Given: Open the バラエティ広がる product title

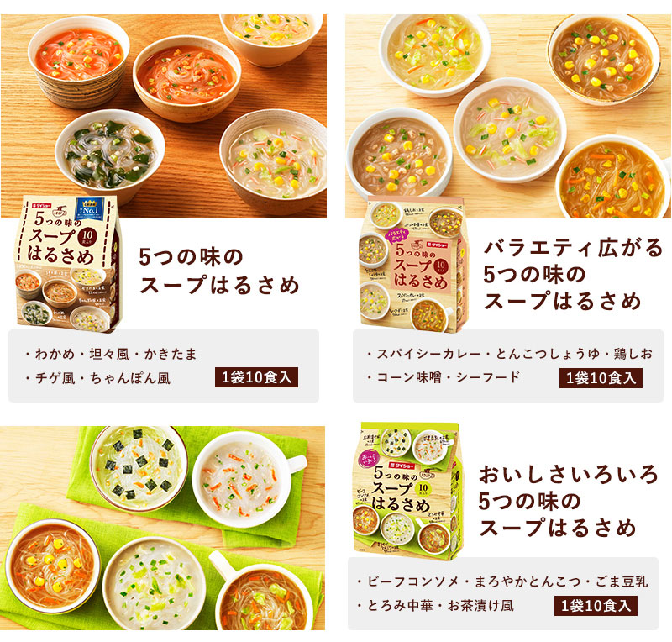Looking at the screenshot, I should click(573, 275).
